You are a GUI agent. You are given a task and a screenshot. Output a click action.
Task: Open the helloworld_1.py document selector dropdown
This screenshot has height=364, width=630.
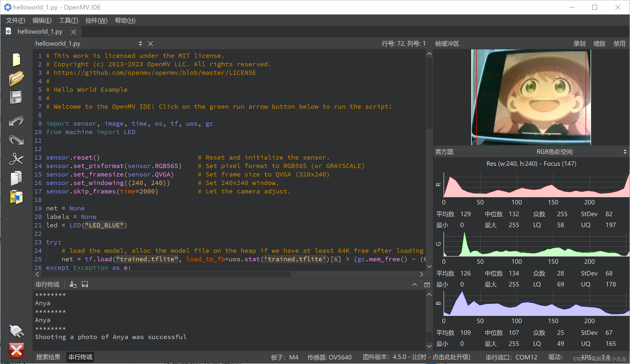(x=140, y=44)
